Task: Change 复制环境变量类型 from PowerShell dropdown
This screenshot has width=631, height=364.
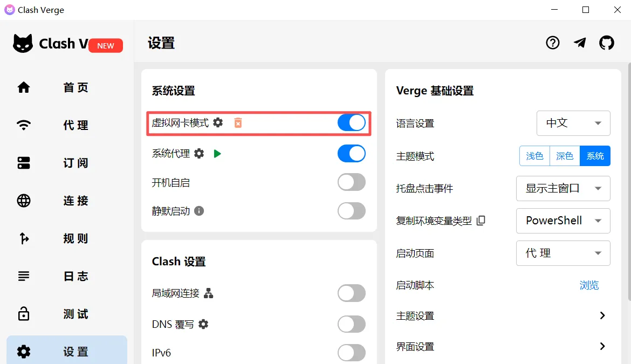Action: pyautogui.click(x=563, y=221)
